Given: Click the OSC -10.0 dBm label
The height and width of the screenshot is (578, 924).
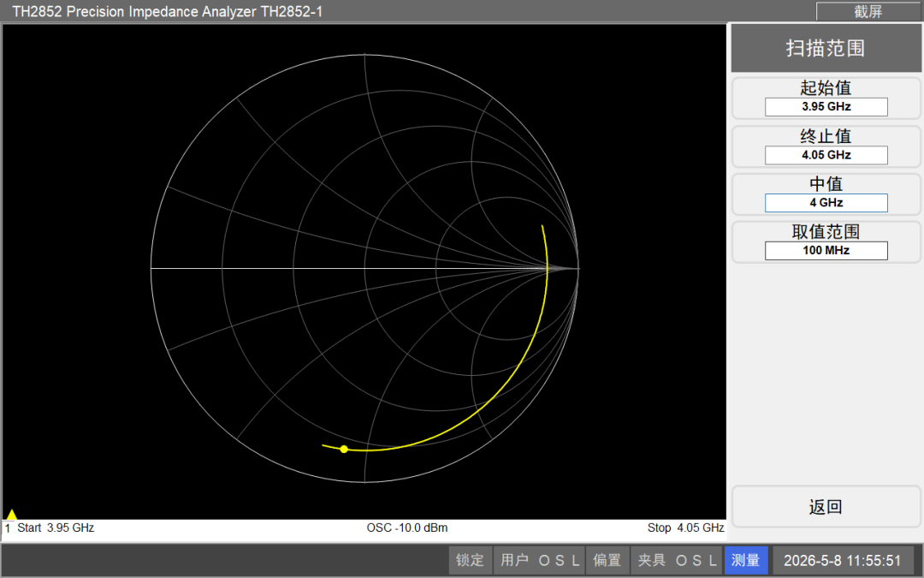Looking at the screenshot, I should pyautogui.click(x=407, y=527).
